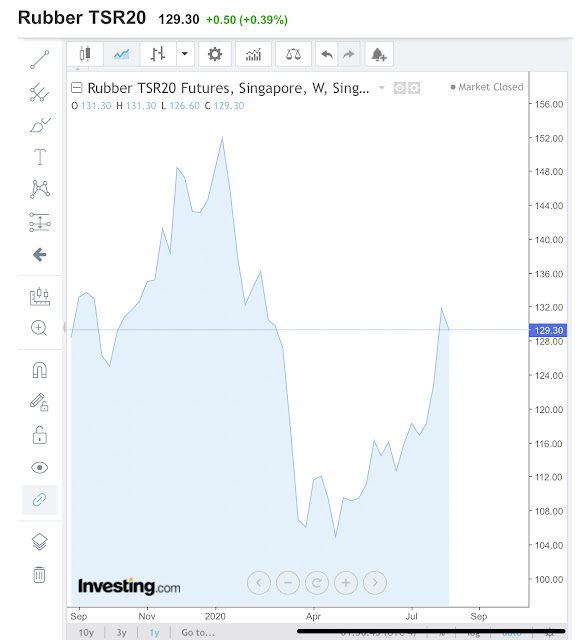
Task: Create an alert with bell-plus icon
Action: 379,54
